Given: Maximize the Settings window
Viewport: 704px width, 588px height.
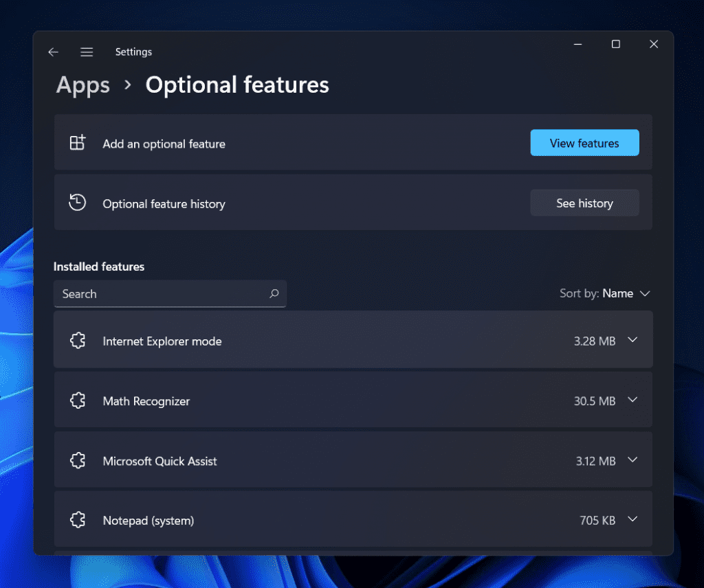Looking at the screenshot, I should coord(616,44).
